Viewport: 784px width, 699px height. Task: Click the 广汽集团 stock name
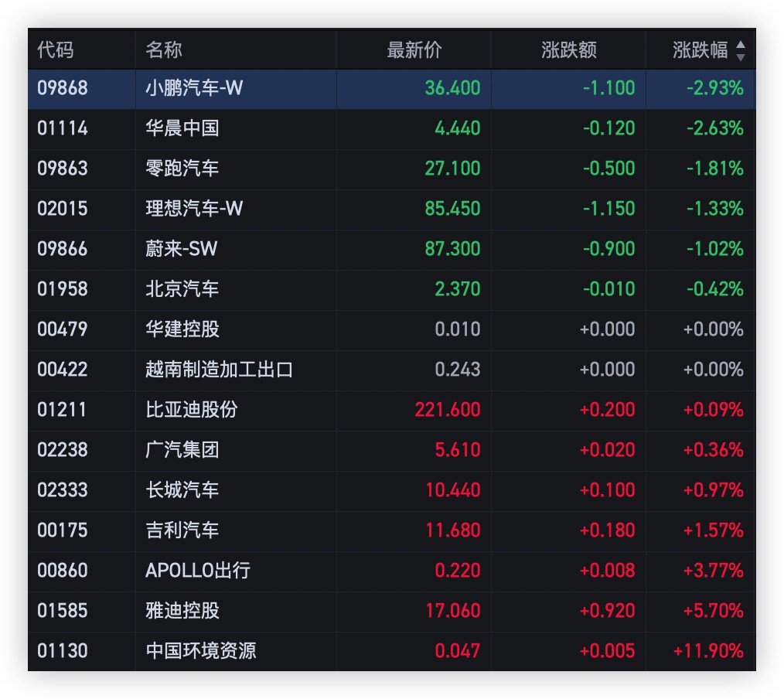coord(182,450)
